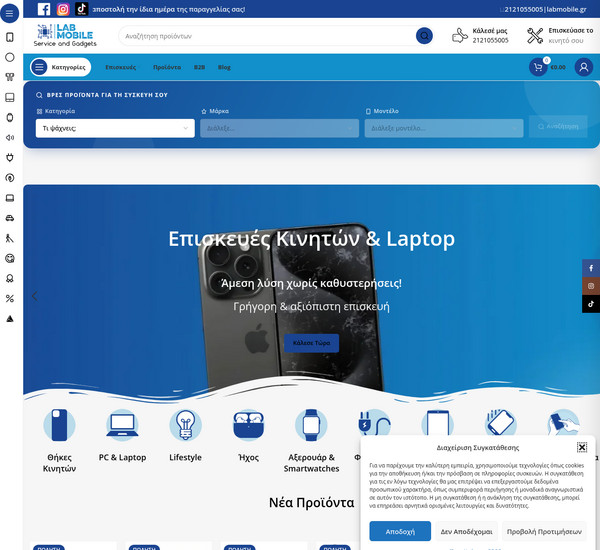
Task: Click the Lab Mobile logo
Action: click(65, 36)
